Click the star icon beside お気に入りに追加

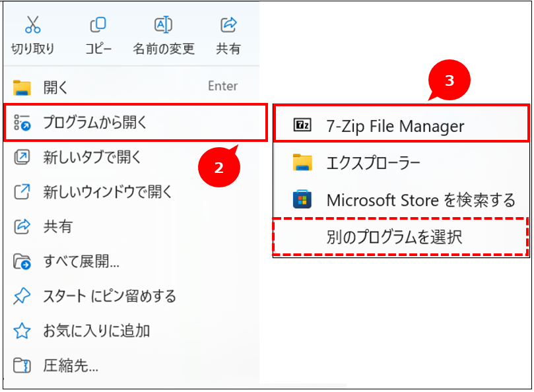coord(22,331)
